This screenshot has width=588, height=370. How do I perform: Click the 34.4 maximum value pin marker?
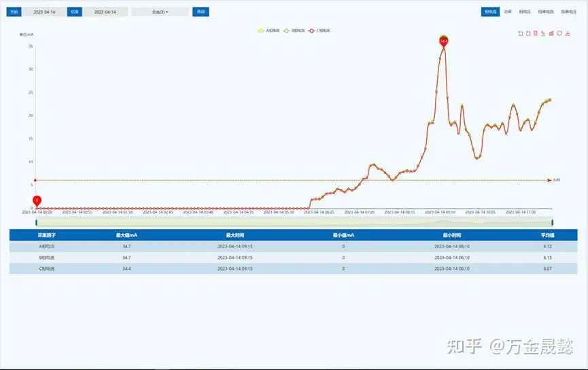(444, 41)
